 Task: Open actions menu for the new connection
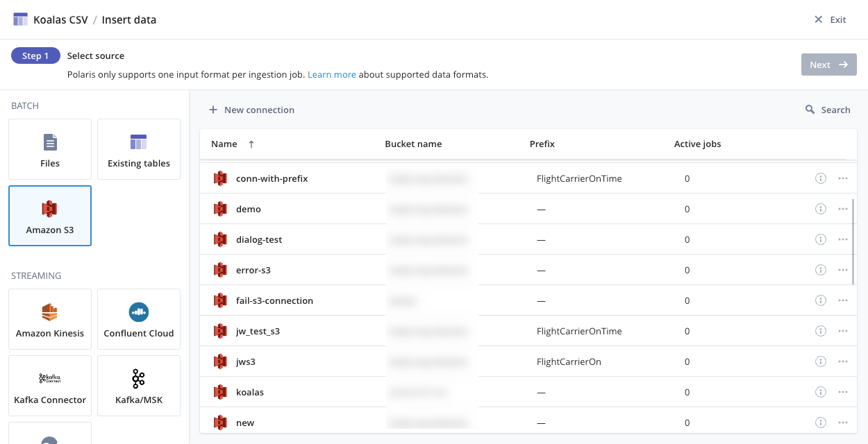point(843,422)
